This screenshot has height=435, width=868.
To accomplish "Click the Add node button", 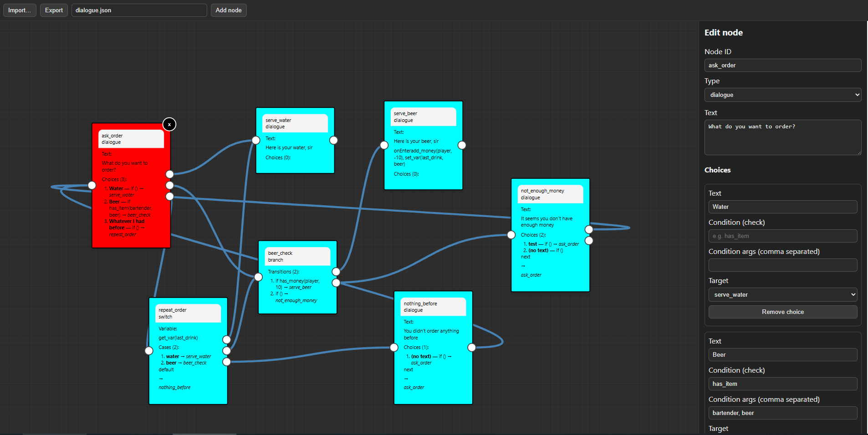I will (x=228, y=10).
